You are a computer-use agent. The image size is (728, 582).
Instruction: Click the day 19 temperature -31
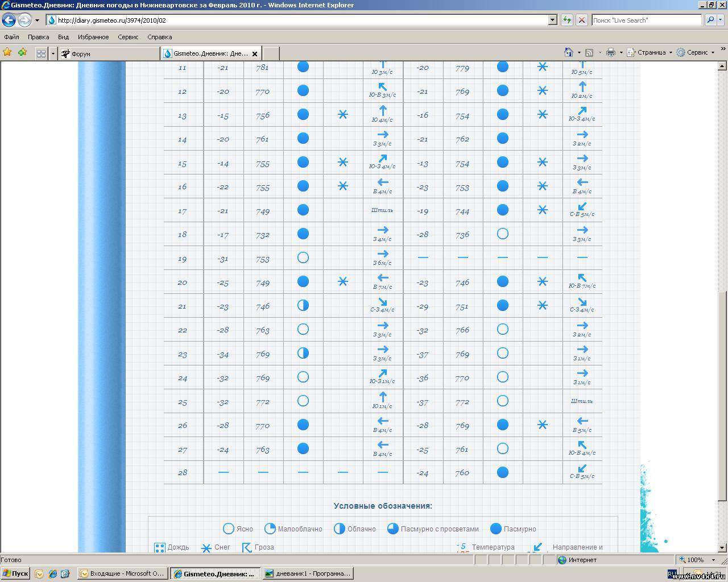[223, 259]
